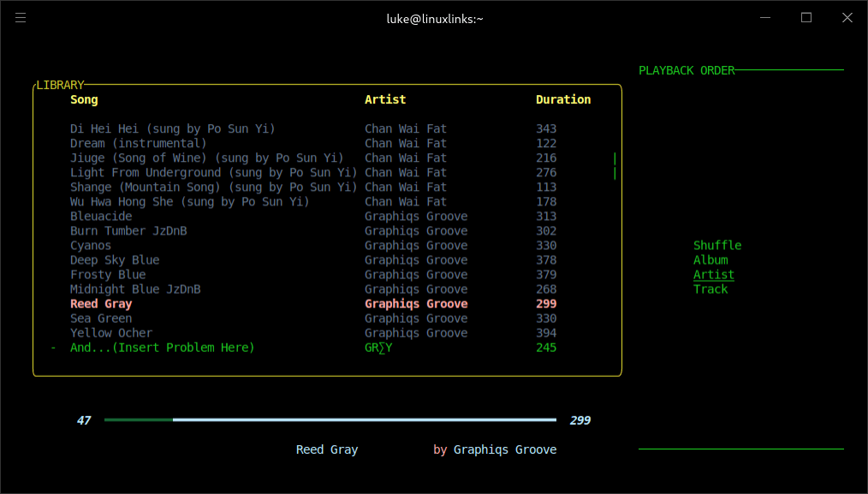Select the song Di Hei Hei
This screenshot has width=868, height=494.
pyautogui.click(x=172, y=129)
